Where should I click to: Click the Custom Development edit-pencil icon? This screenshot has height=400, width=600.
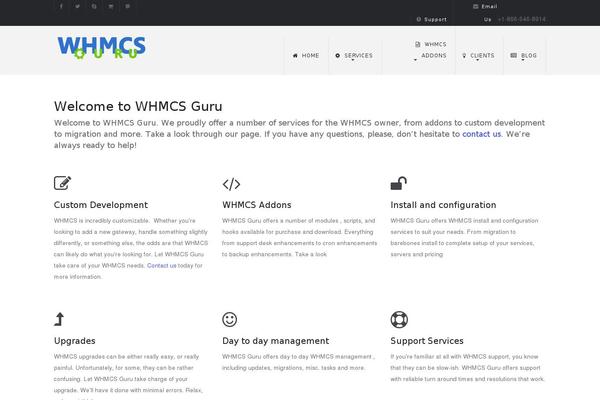pyautogui.click(x=62, y=183)
